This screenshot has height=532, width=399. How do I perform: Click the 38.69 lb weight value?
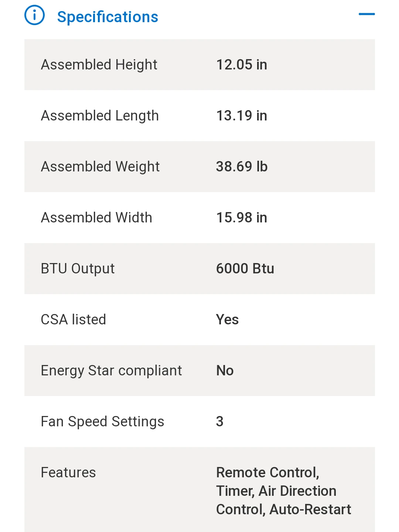click(x=242, y=167)
